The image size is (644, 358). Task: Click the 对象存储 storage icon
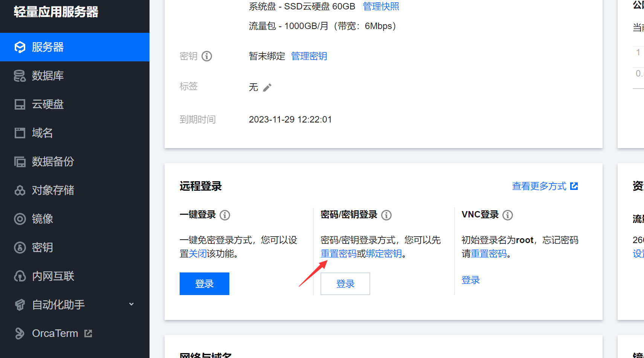point(20,190)
